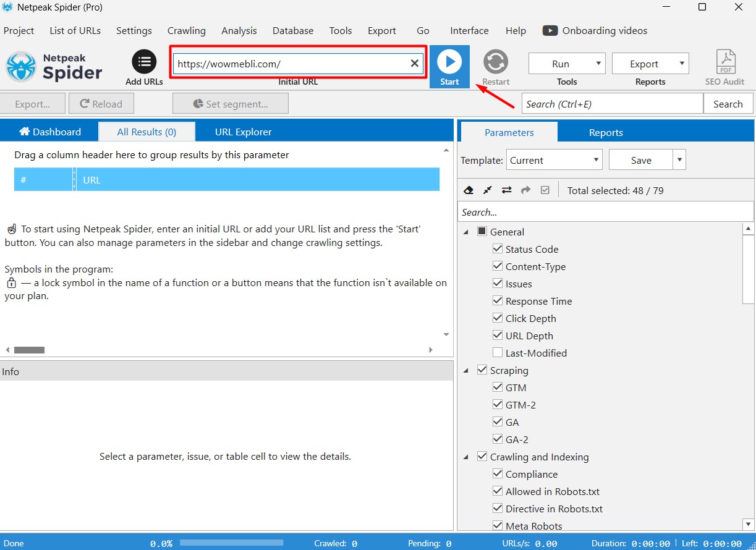
Task: Click the Save template button
Action: point(641,160)
